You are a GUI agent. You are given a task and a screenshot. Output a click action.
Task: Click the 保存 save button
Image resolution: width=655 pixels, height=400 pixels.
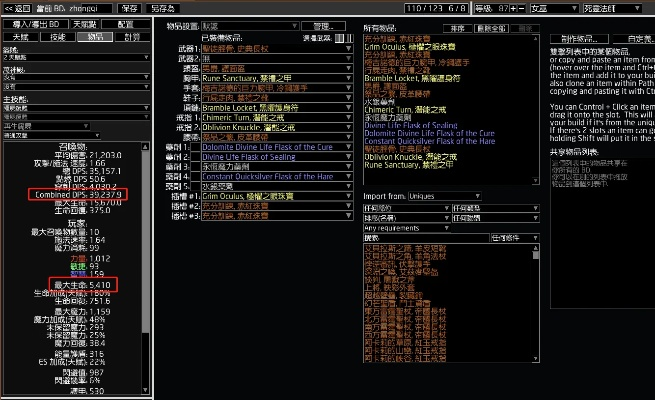129,8
